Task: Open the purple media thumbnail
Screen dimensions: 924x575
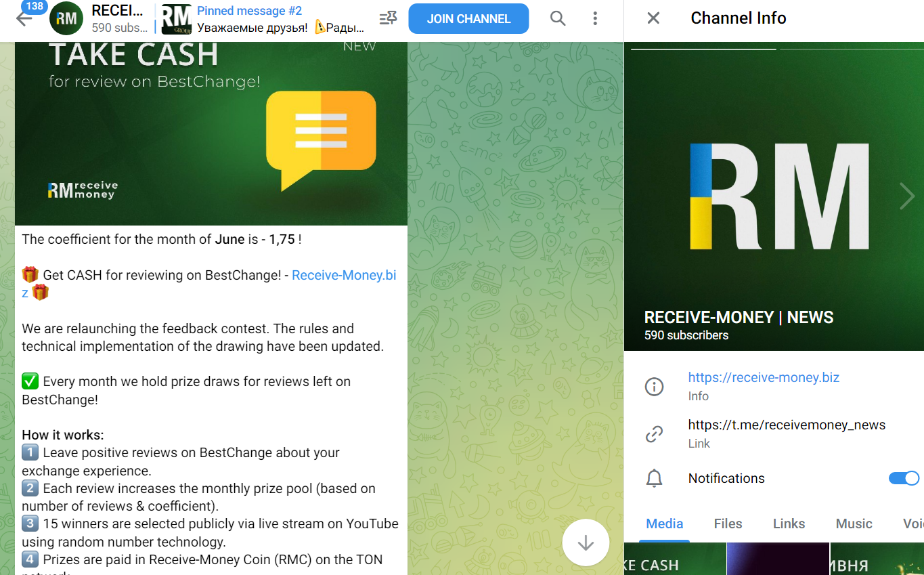Action: coord(778,559)
